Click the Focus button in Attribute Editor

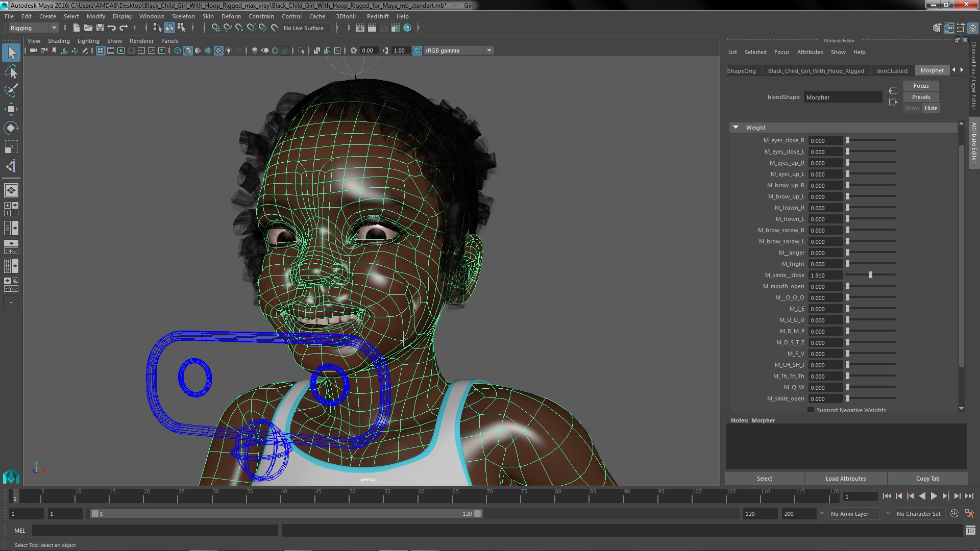[921, 86]
